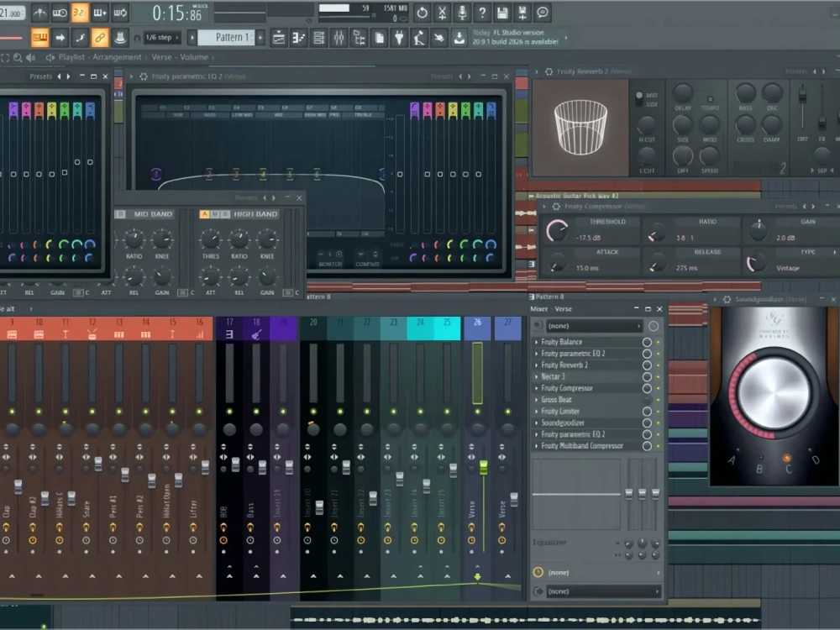Select mixer insert 17 header
This screenshot has height=630, width=840.
coord(229,328)
